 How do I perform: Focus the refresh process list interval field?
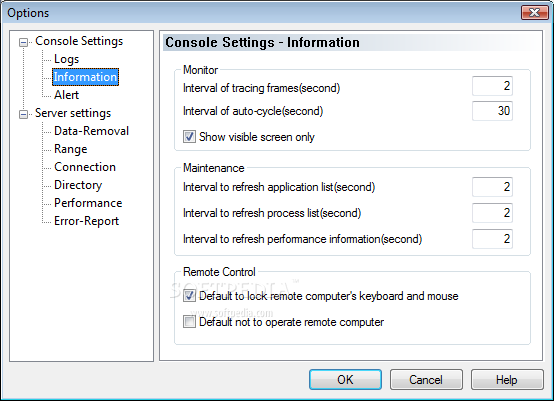point(492,213)
